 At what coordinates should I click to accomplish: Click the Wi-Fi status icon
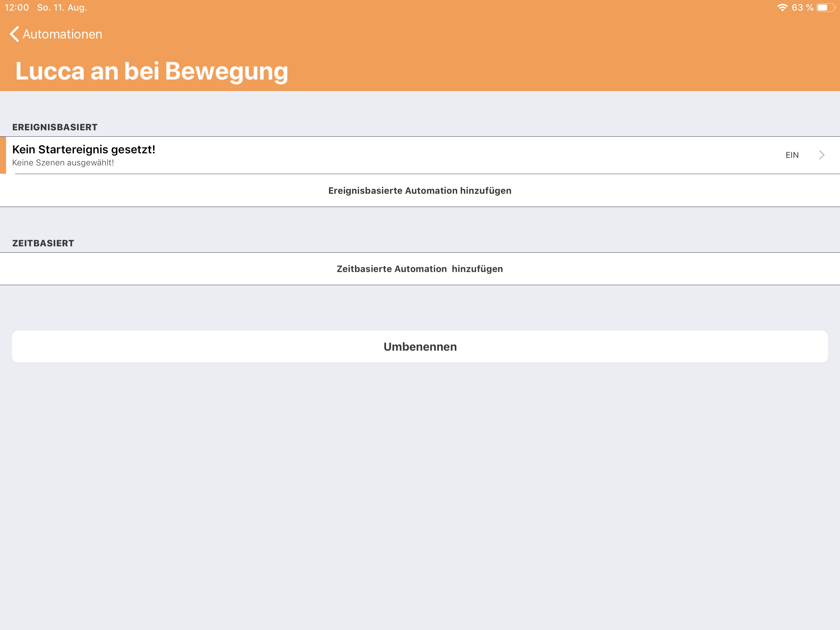coord(782,8)
